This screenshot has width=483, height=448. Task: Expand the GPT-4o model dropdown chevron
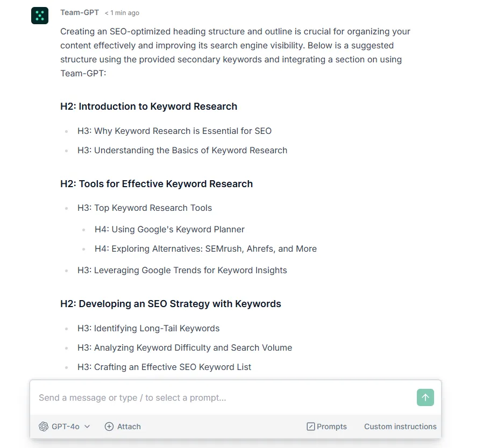pos(87,426)
